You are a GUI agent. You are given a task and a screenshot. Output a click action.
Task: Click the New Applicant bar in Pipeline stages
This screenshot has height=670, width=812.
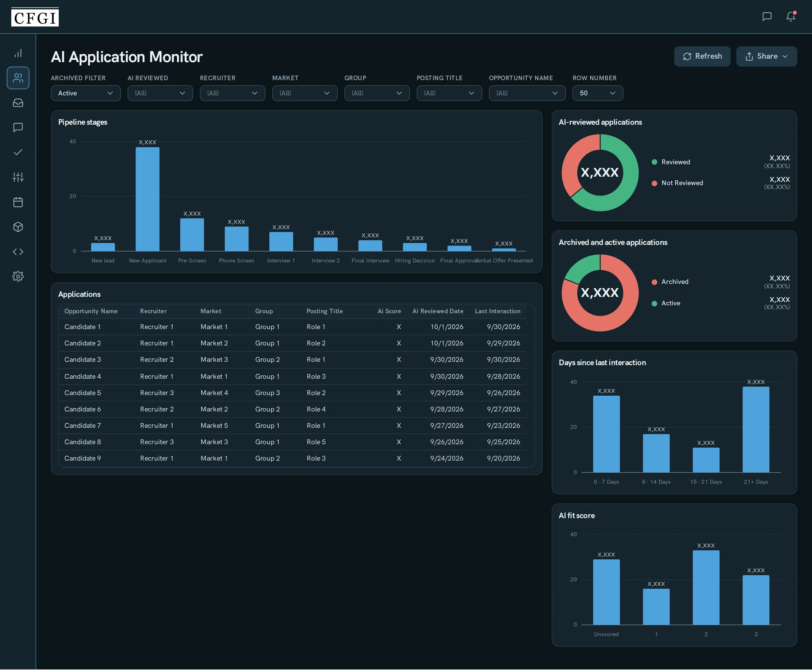tap(147, 199)
